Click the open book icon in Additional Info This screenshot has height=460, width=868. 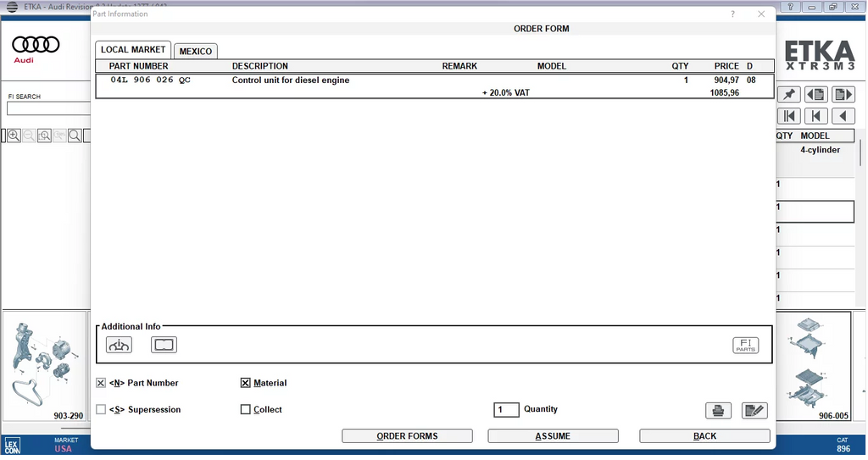coord(164,345)
